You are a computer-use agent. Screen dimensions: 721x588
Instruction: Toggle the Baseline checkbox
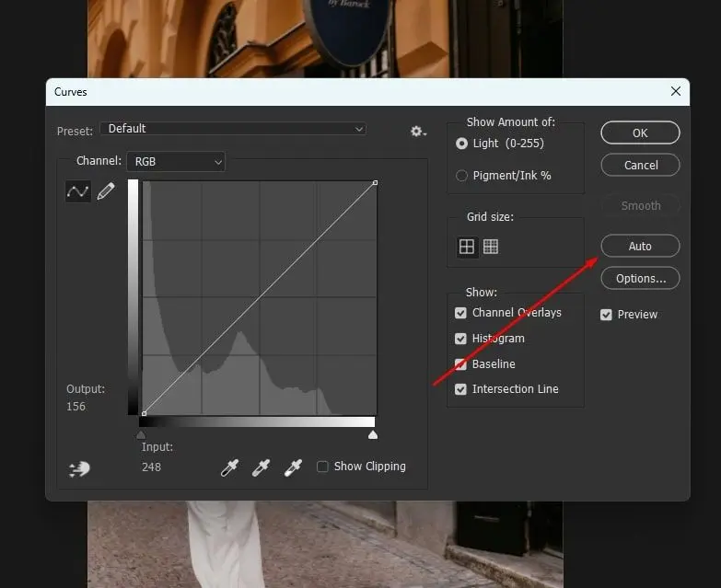point(460,364)
